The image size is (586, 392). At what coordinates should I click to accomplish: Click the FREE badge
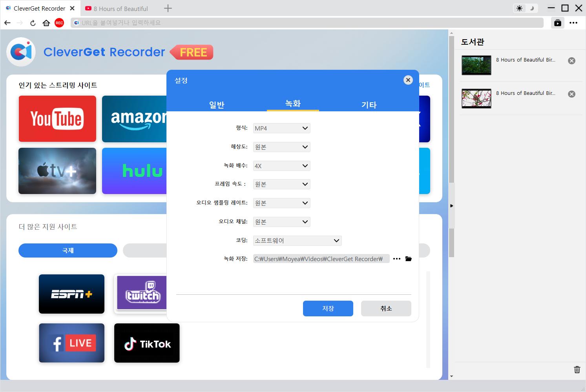click(x=192, y=52)
